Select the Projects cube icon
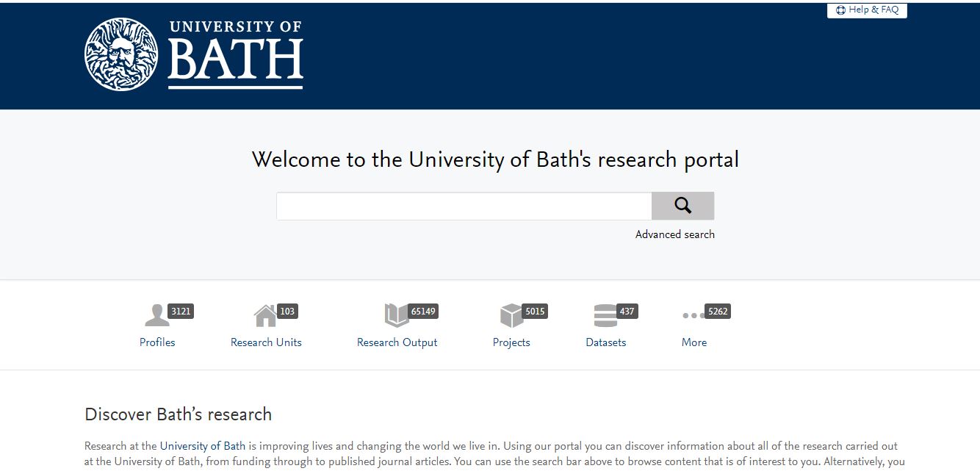 click(x=511, y=316)
